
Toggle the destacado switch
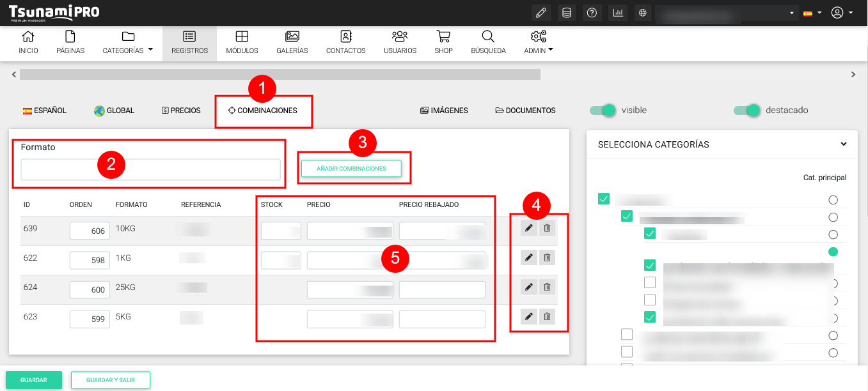click(747, 111)
